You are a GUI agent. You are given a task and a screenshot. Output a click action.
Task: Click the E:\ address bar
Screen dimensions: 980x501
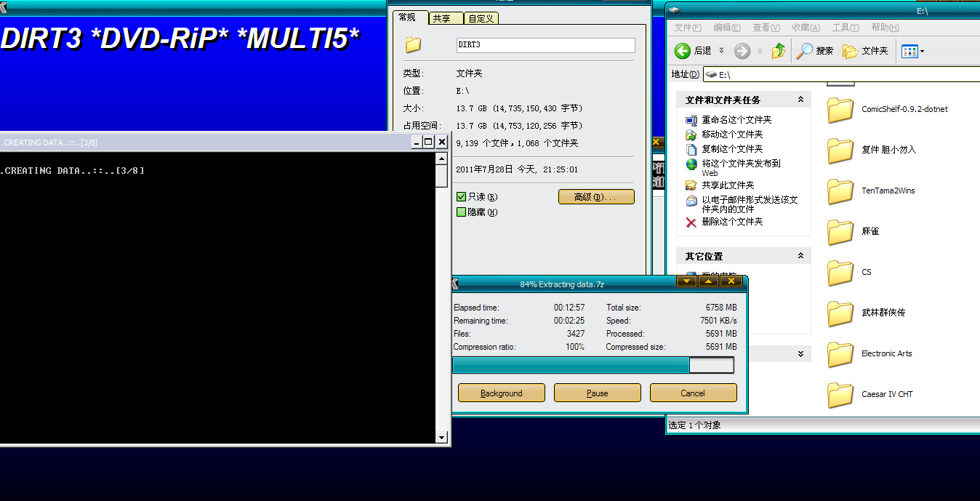(841, 74)
